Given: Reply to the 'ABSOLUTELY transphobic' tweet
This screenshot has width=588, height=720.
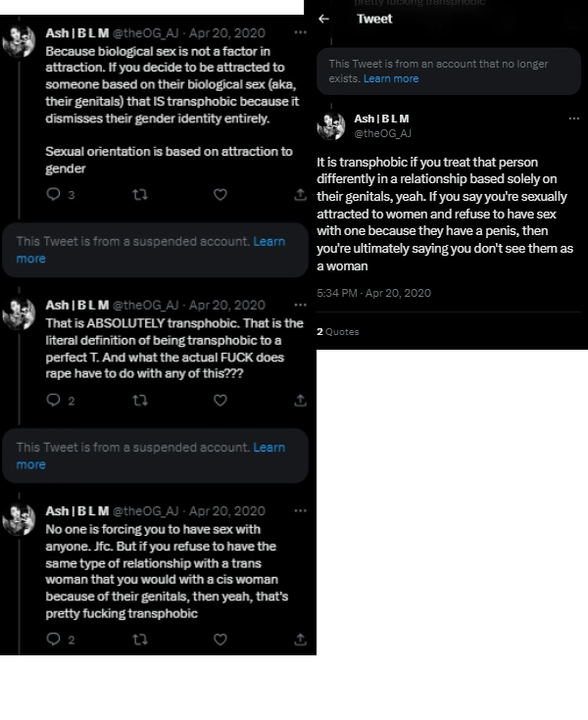Looking at the screenshot, I should click(x=54, y=400).
